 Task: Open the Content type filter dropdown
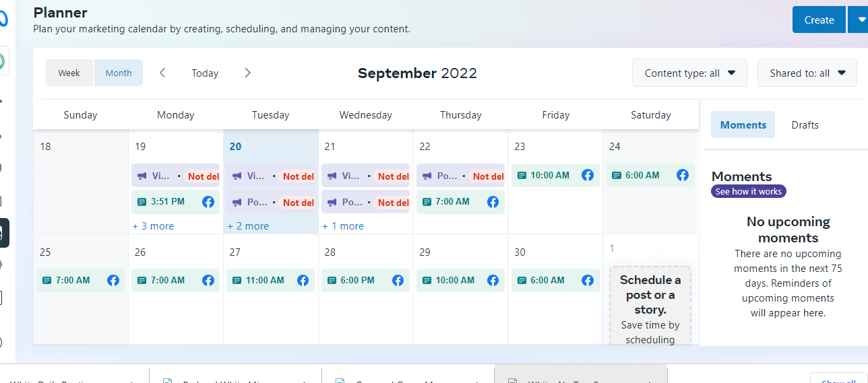click(x=689, y=73)
